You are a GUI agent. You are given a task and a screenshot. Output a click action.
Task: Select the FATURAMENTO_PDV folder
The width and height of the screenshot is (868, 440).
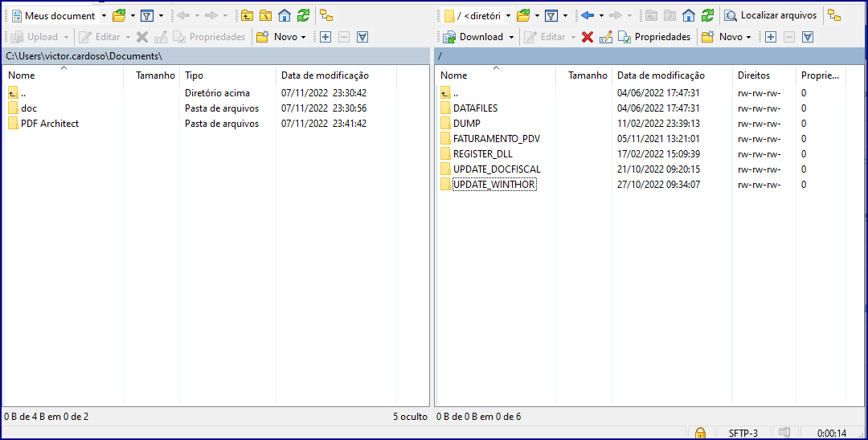[497, 139]
